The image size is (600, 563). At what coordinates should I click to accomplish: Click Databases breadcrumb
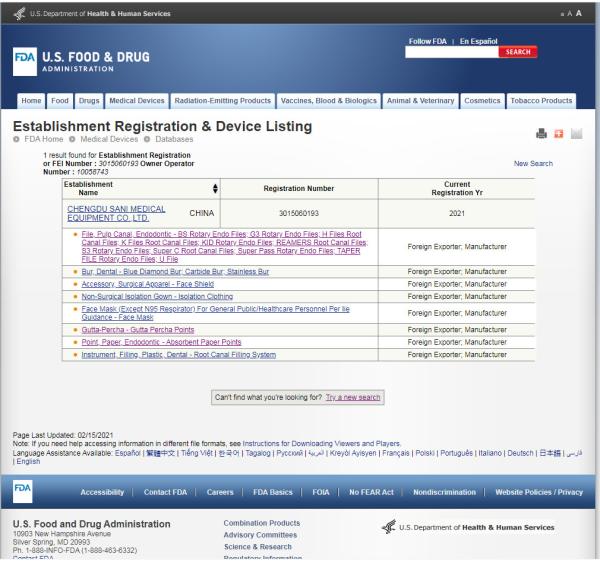point(174,139)
